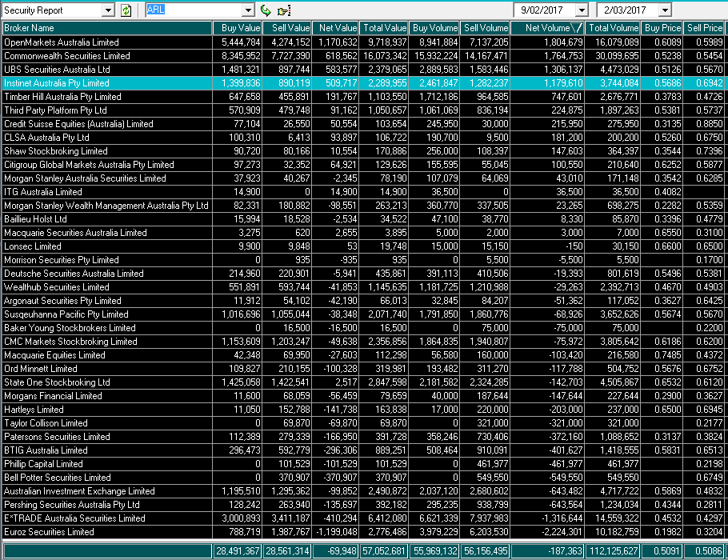
Task: Select E*TRADE Australia Securities Limited row
Action: pos(363,518)
